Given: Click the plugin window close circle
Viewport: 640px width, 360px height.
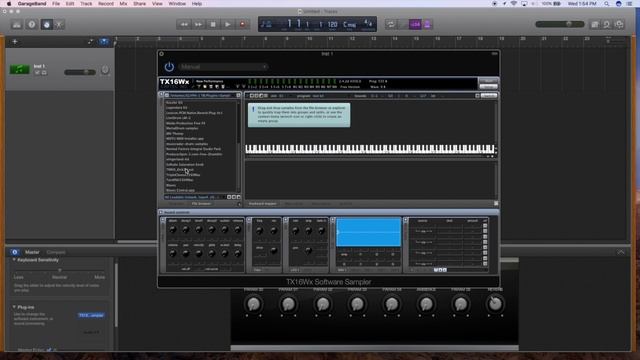Looking at the screenshot, I should pyautogui.click(x=162, y=54).
